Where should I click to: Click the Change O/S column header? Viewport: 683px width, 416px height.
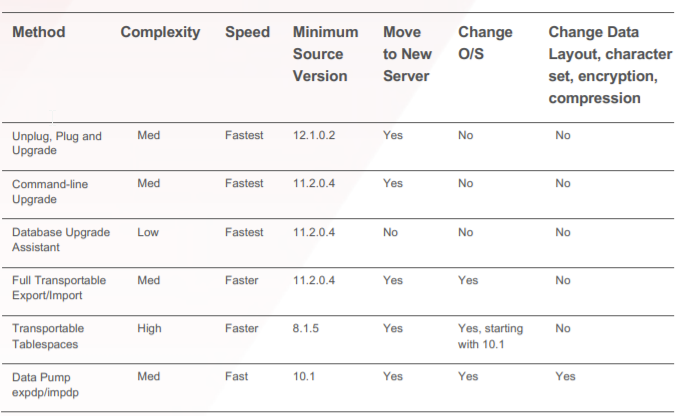coord(485,43)
